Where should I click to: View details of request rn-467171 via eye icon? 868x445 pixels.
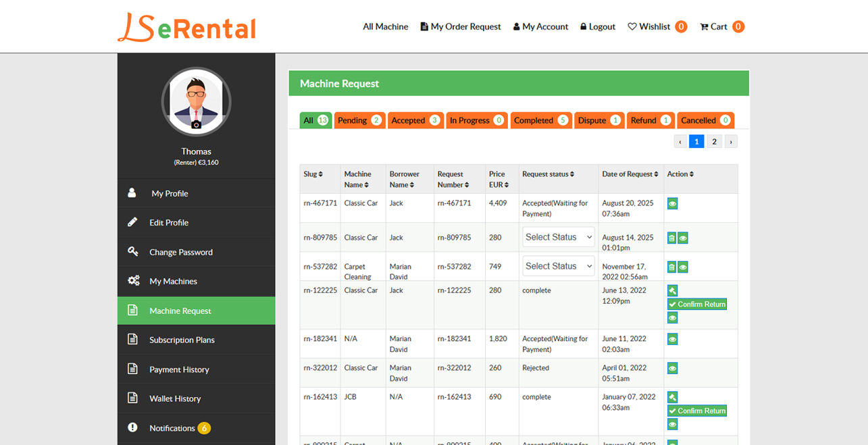tap(672, 204)
